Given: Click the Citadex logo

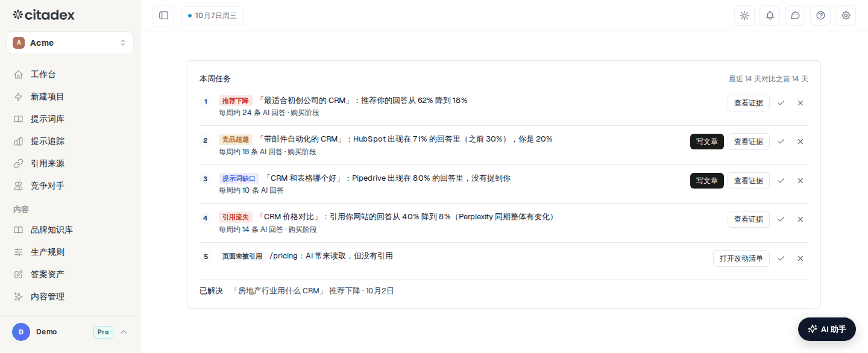Looking at the screenshot, I should tap(44, 15).
